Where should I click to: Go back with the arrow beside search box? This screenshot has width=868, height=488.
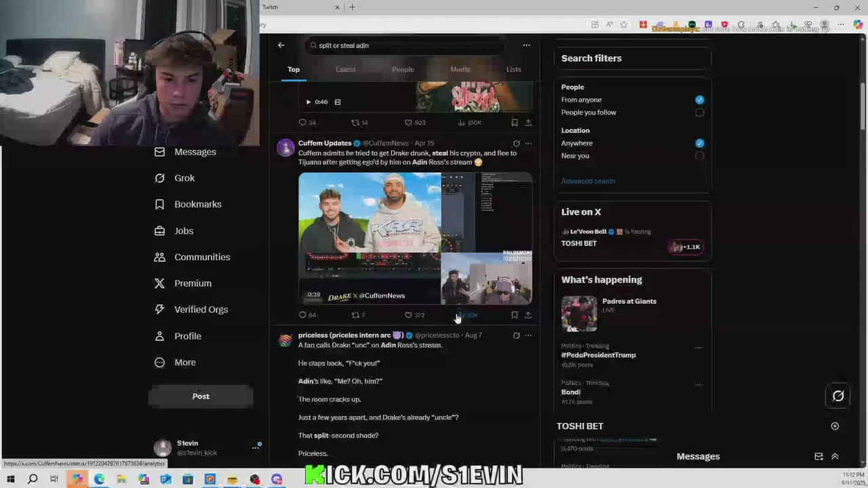281,45
